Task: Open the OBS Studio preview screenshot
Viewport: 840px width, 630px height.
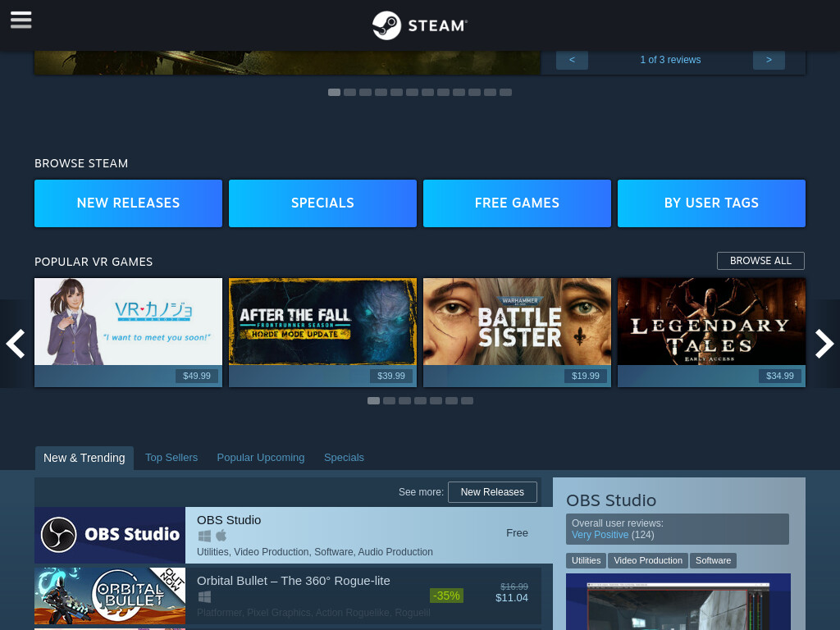Action: point(678,601)
